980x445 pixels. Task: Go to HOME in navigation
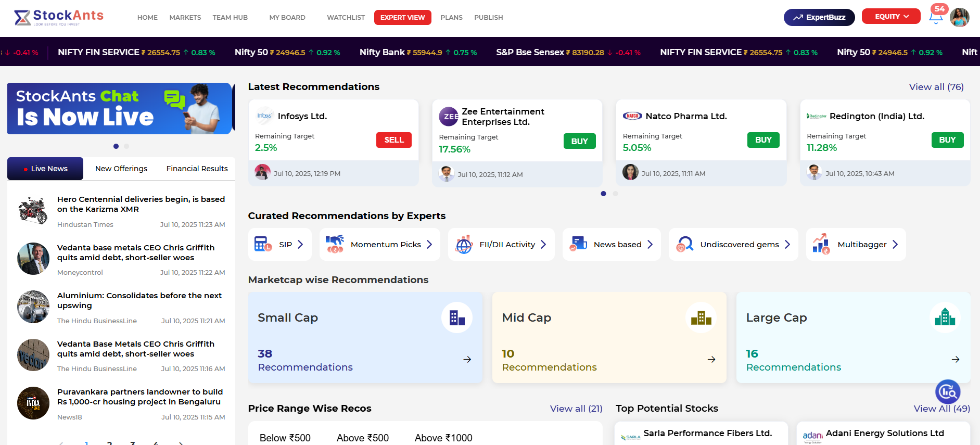click(147, 17)
